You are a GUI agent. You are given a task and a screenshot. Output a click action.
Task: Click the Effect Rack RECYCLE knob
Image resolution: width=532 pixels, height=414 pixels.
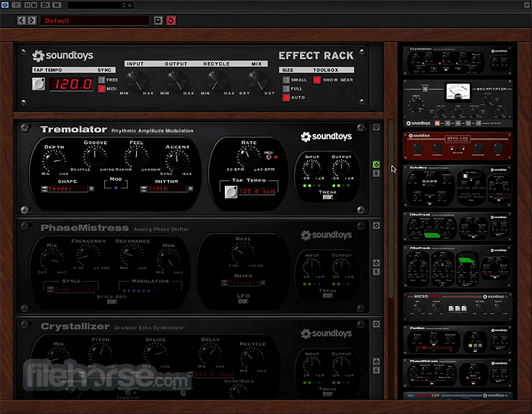tap(217, 81)
